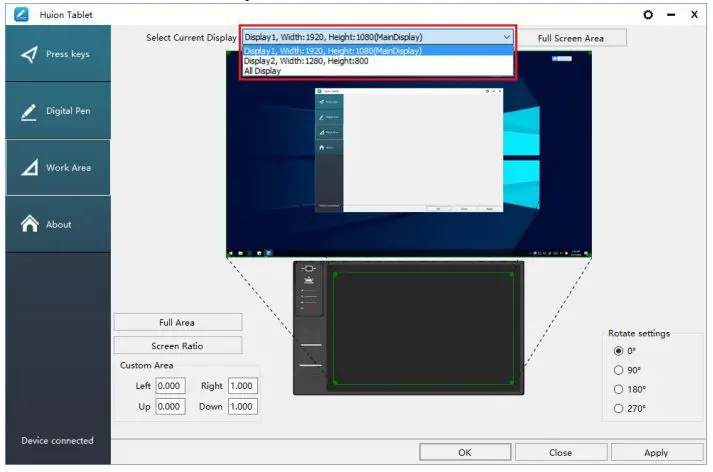Select the 270° rotation radio button
Screen dimensions: 713x472
[x=618, y=408]
